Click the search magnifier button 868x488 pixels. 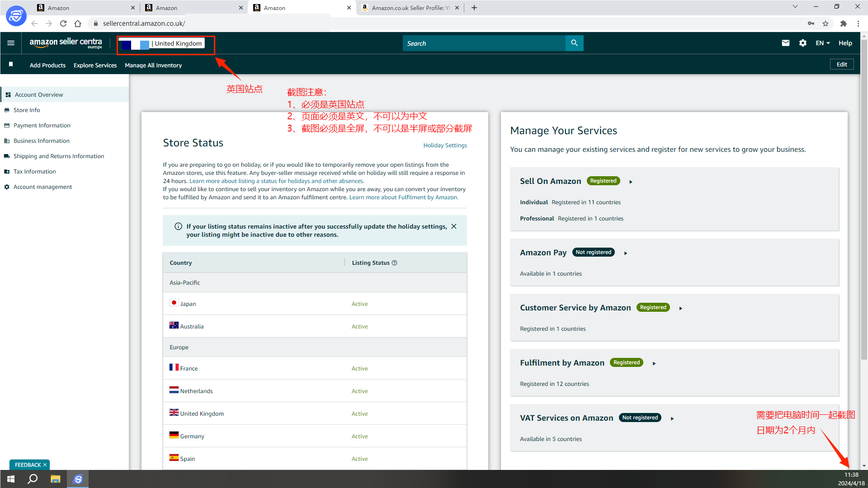[574, 43]
